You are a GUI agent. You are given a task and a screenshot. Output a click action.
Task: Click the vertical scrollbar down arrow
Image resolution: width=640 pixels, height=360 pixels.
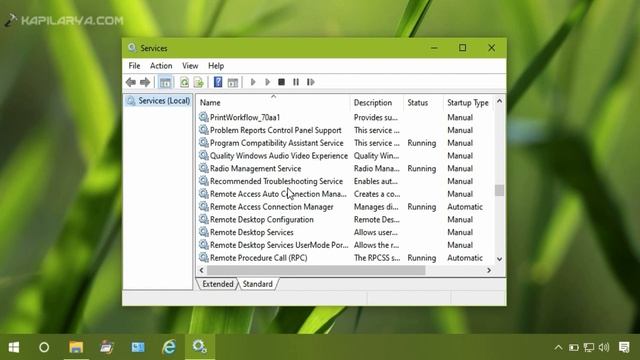pyautogui.click(x=499, y=259)
